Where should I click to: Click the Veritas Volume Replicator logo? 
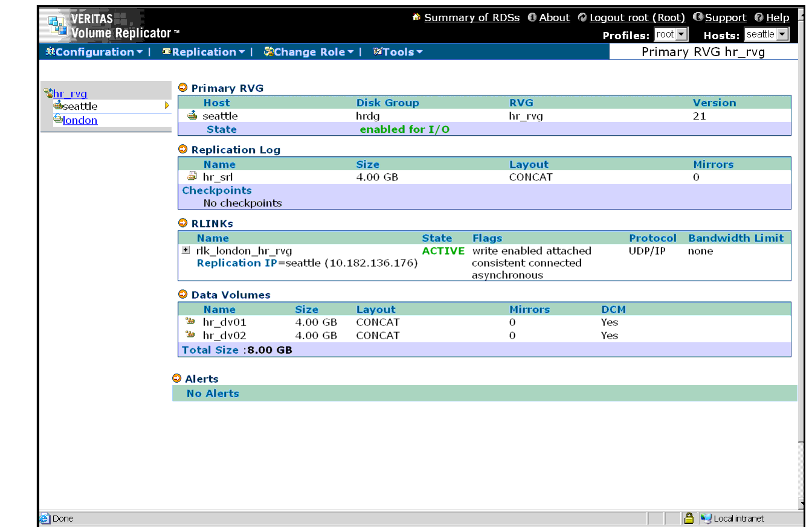coord(112,25)
